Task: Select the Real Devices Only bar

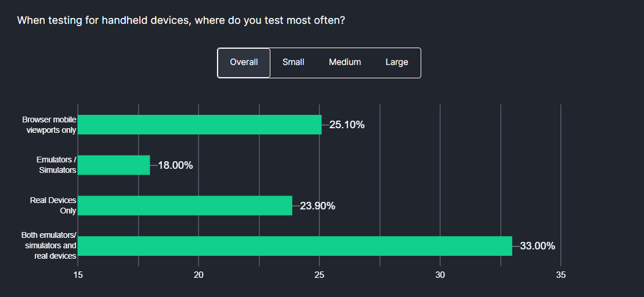Action: pyautogui.click(x=184, y=206)
